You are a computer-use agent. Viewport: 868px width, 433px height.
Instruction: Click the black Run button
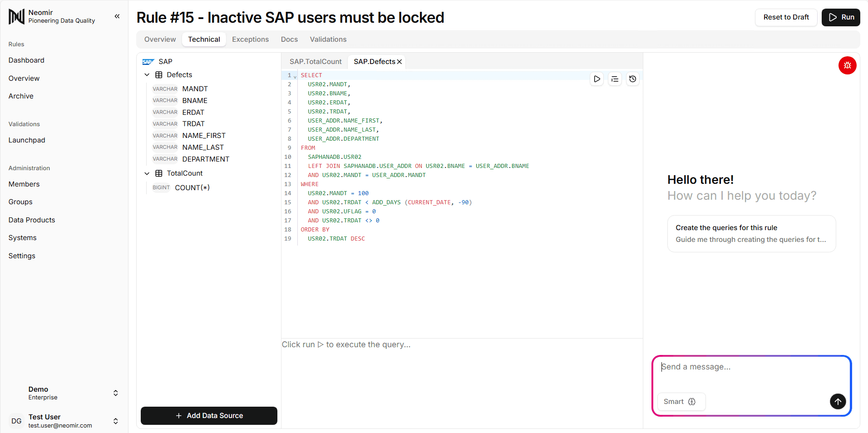[840, 17]
